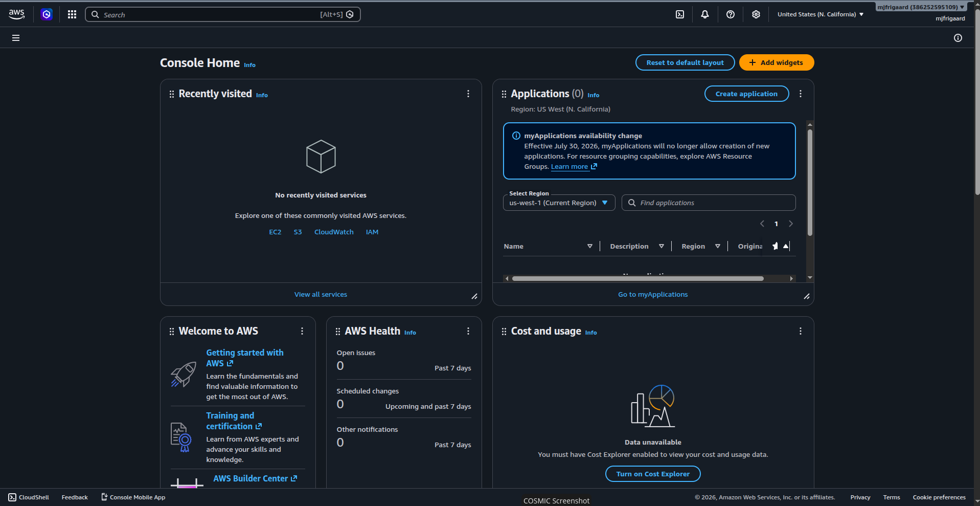The image size is (980, 506).
Task: Click Info link beside Console Home
Action: [x=249, y=65]
